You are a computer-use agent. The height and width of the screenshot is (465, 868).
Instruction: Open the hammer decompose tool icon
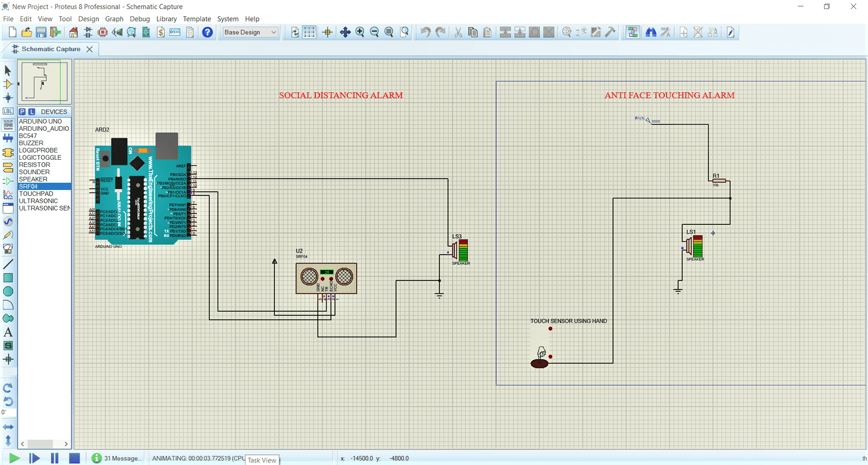point(610,33)
